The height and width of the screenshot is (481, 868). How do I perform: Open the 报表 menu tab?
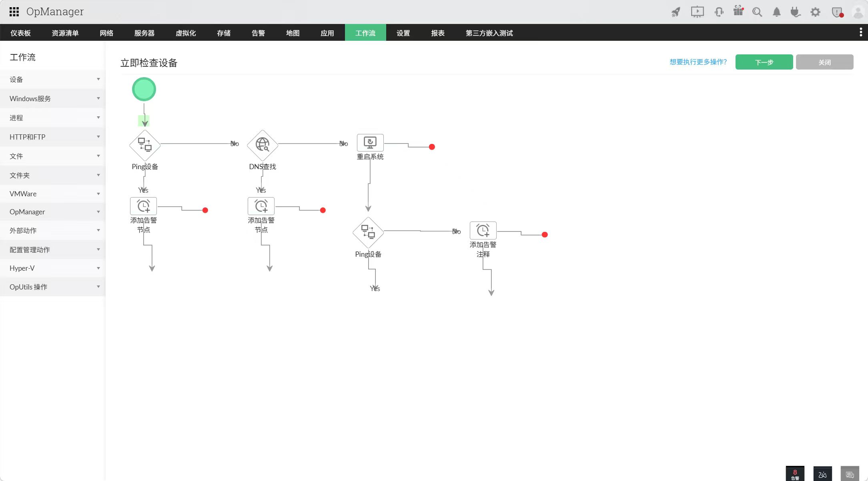click(437, 33)
